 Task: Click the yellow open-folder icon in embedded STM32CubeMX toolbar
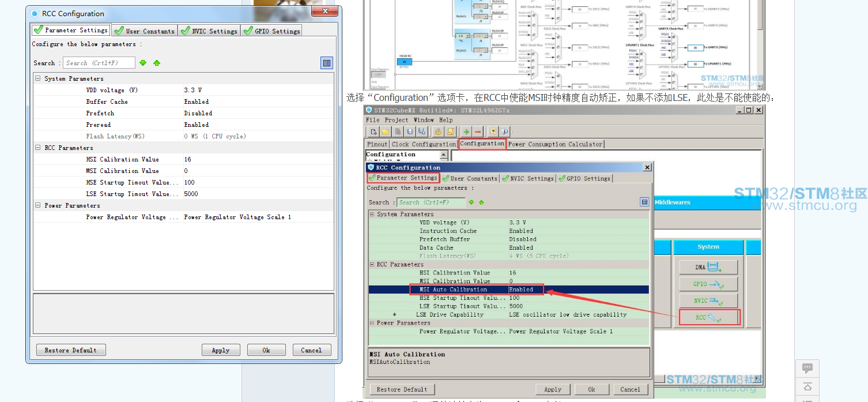point(386,132)
